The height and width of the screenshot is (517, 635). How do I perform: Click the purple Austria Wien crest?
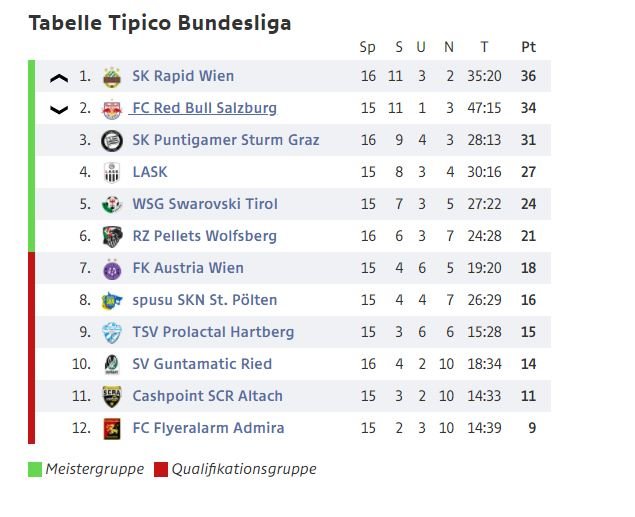pos(112,269)
